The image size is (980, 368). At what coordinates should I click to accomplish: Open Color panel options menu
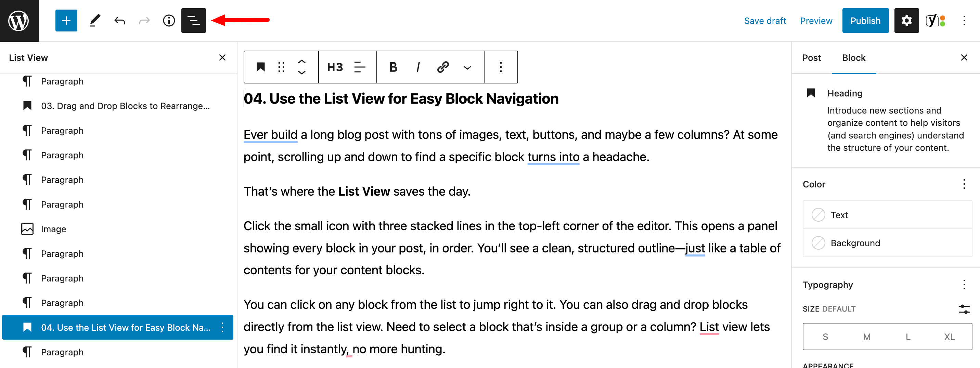964,184
